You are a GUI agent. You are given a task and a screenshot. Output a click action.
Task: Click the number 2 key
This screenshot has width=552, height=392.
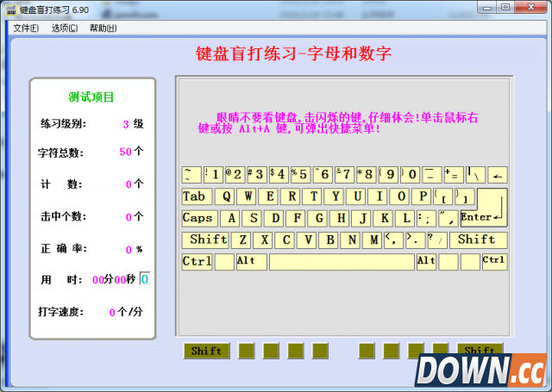coord(235,175)
